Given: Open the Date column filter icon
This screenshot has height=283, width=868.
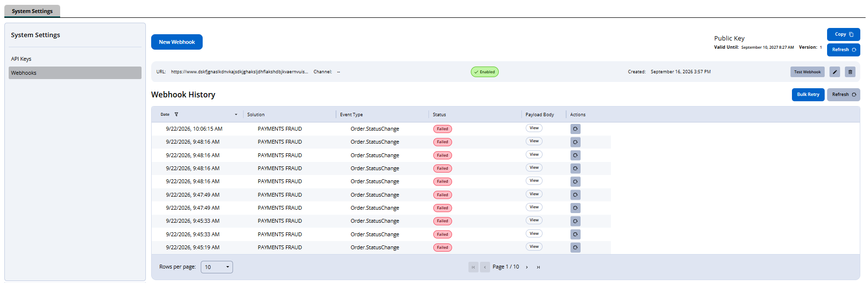Looking at the screenshot, I should tap(176, 114).
